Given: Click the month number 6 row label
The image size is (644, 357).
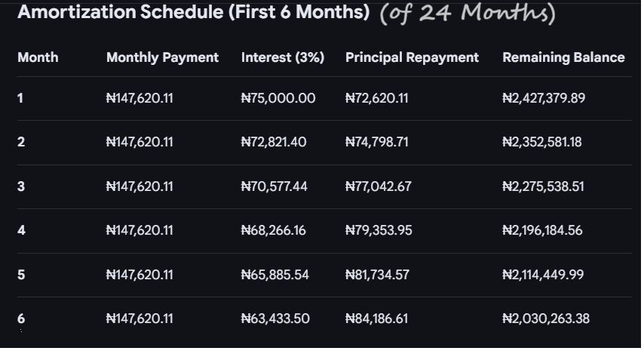Looking at the screenshot, I should click(x=21, y=319).
